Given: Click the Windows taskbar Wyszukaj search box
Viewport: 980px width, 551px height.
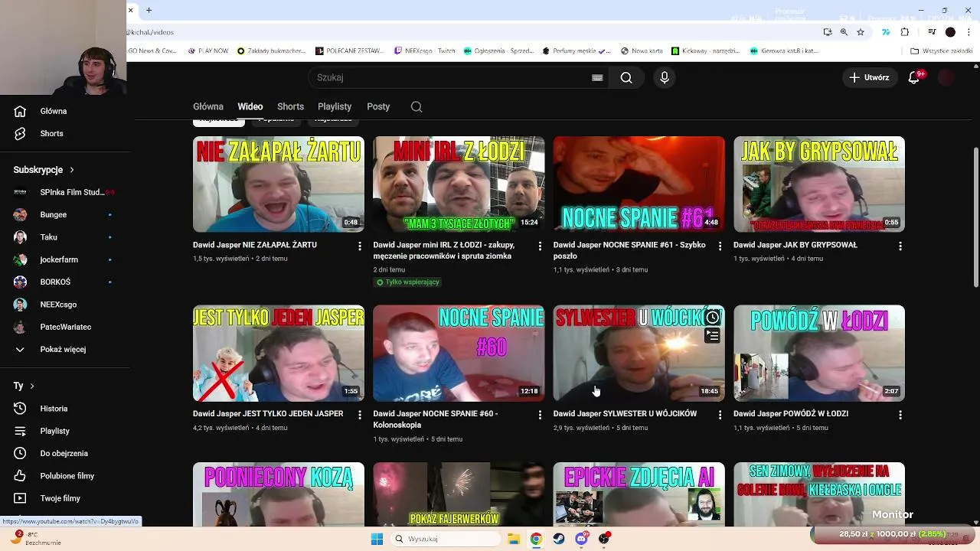Looking at the screenshot, I should [x=447, y=539].
